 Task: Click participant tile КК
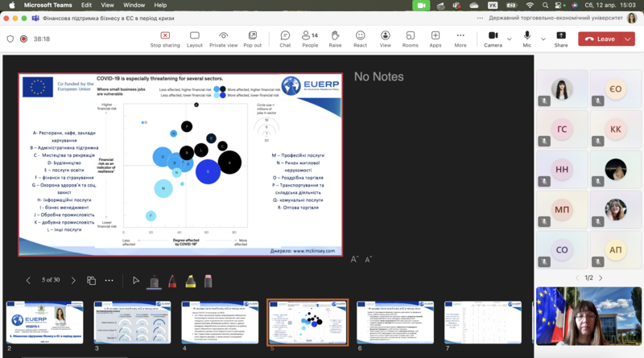[615, 130]
